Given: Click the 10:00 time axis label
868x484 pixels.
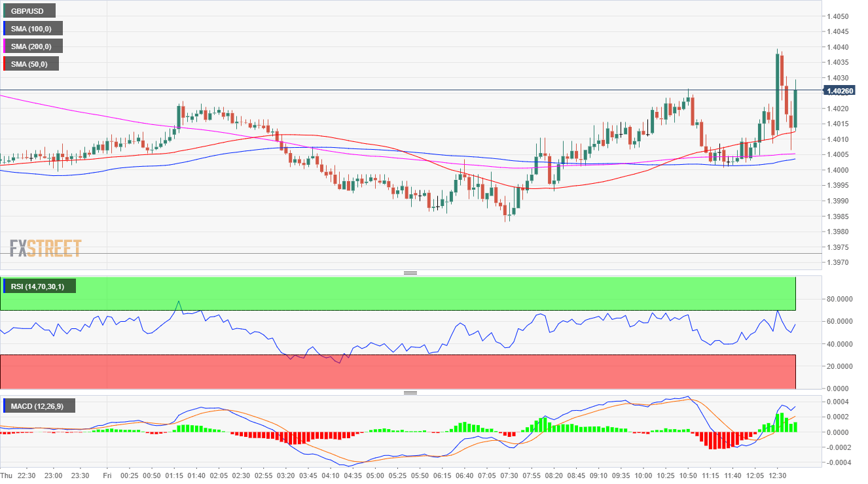Looking at the screenshot, I should pyautogui.click(x=643, y=475).
